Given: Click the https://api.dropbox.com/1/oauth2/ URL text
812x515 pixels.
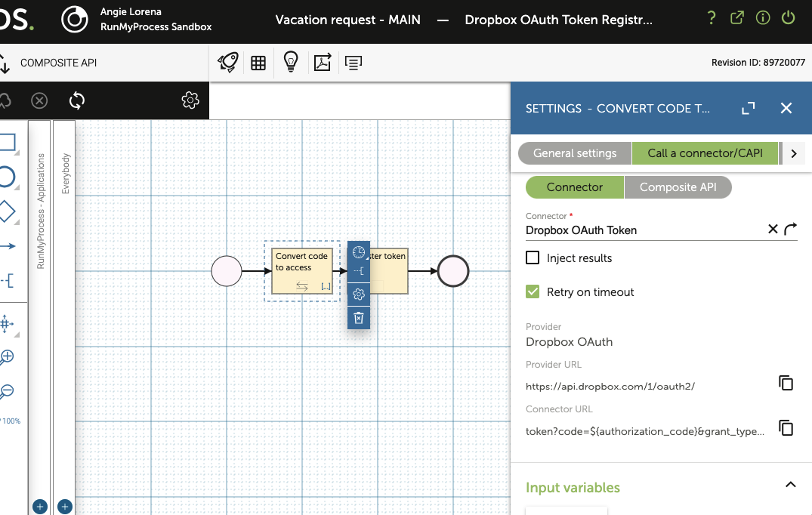Looking at the screenshot, I should coord(610,386).
